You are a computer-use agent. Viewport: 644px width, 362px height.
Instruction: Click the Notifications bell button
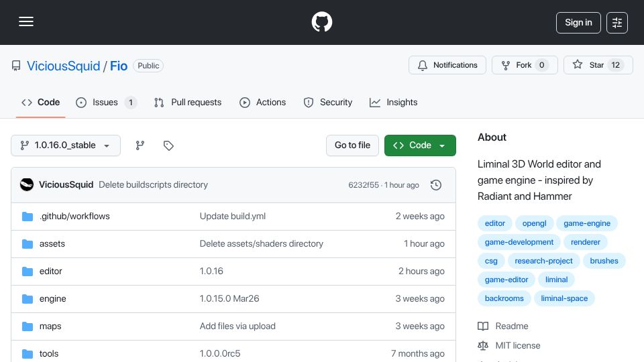pyautogui.click(x=447, y=65)
